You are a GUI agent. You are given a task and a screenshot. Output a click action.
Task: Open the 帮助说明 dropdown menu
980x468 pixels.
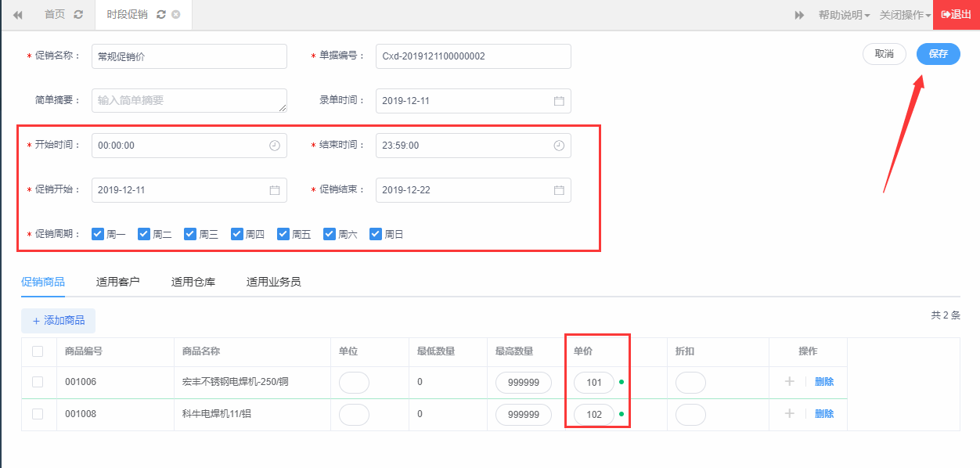point(844,15)
